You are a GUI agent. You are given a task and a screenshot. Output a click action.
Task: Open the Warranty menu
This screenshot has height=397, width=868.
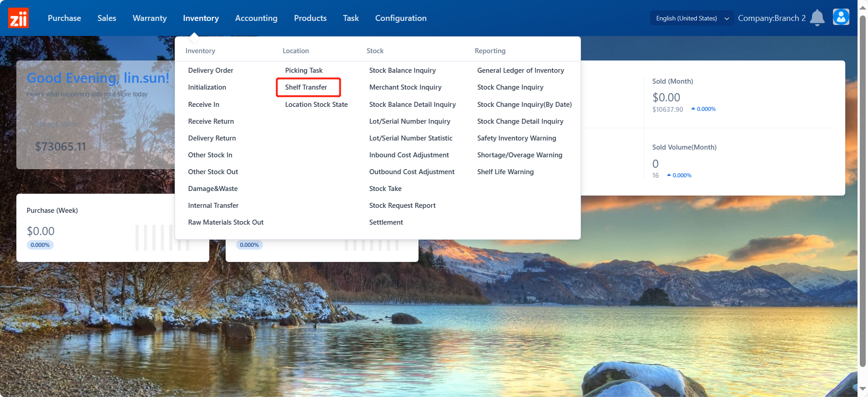[150, 18]
